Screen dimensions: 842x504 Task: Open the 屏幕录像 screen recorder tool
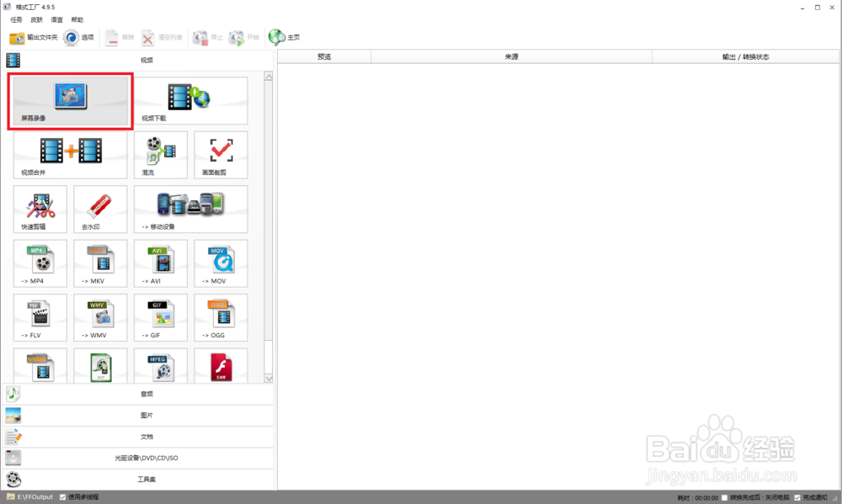[71, 101]
